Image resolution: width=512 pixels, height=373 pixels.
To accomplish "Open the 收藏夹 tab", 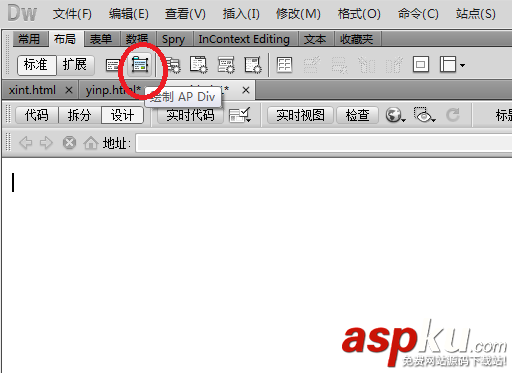I will point(356,39).
